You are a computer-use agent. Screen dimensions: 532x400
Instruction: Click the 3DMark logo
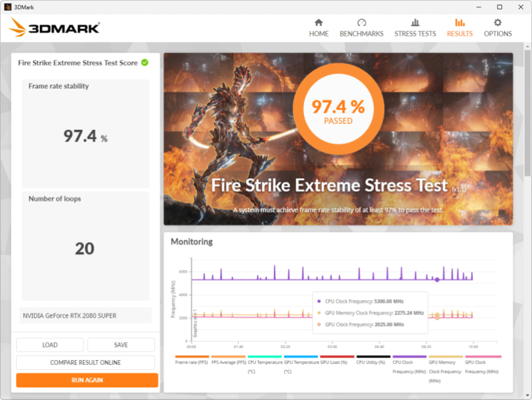click(55, 27)
